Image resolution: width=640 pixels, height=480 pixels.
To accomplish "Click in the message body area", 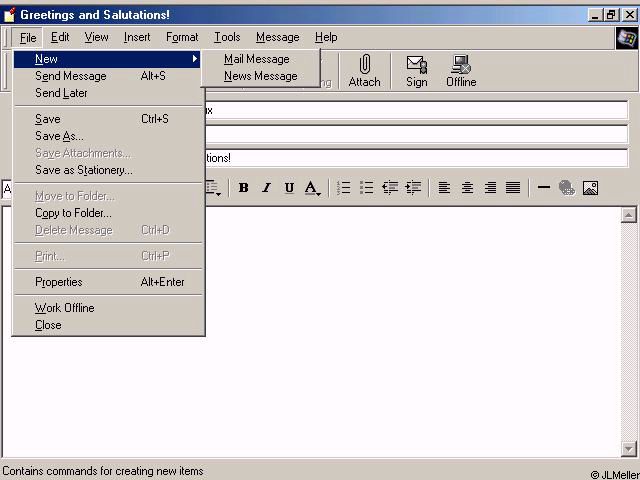I will click(412, 331).
